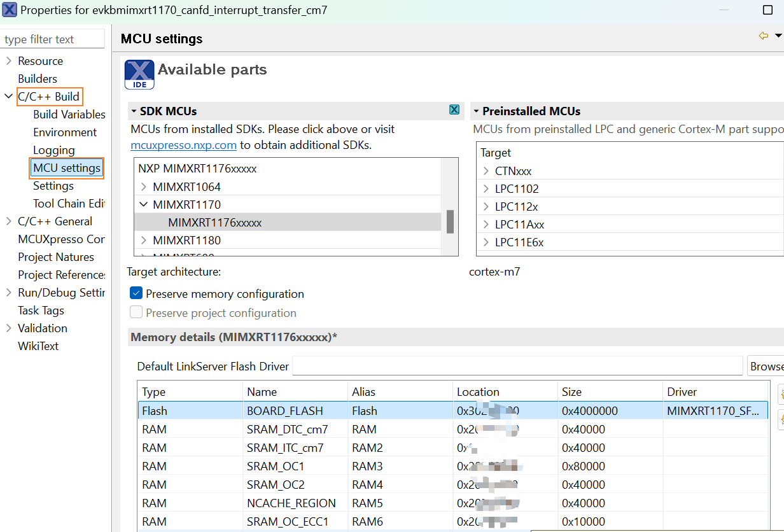Expand the LPC1102 target node
Viewport: 784px width, 532px height.
[486, 189]
